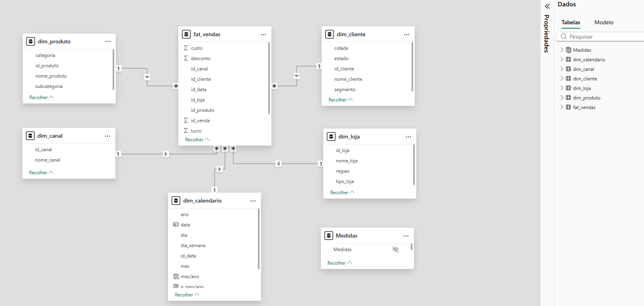Open more options for dim_cliente table

tap(407, 35)
